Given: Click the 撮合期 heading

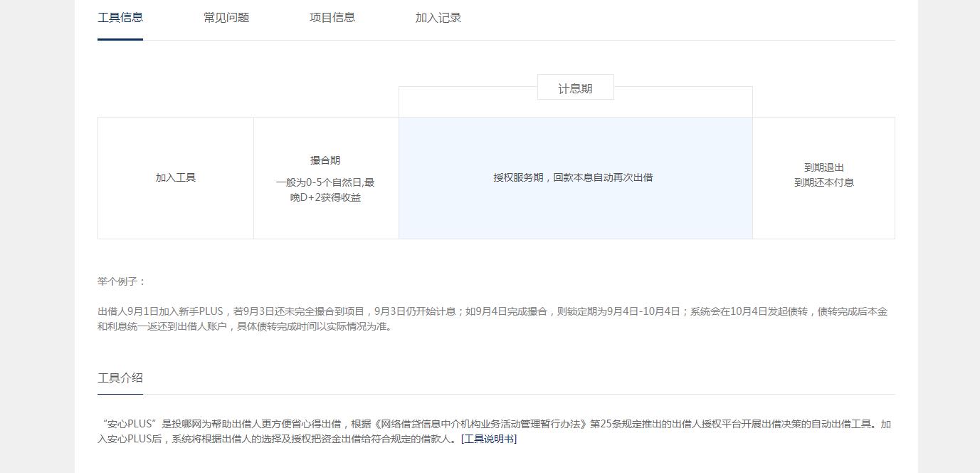Looking at the screenshot, I should [325, 160].
